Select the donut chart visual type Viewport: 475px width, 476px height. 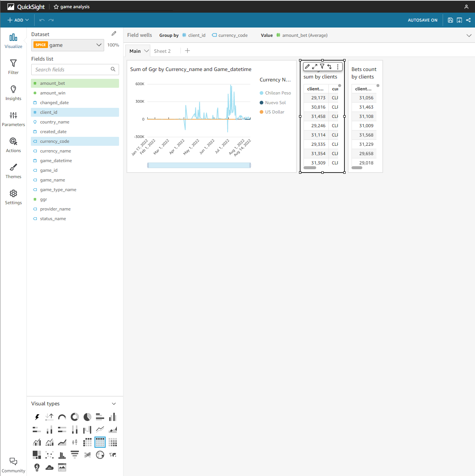[75, 417]
